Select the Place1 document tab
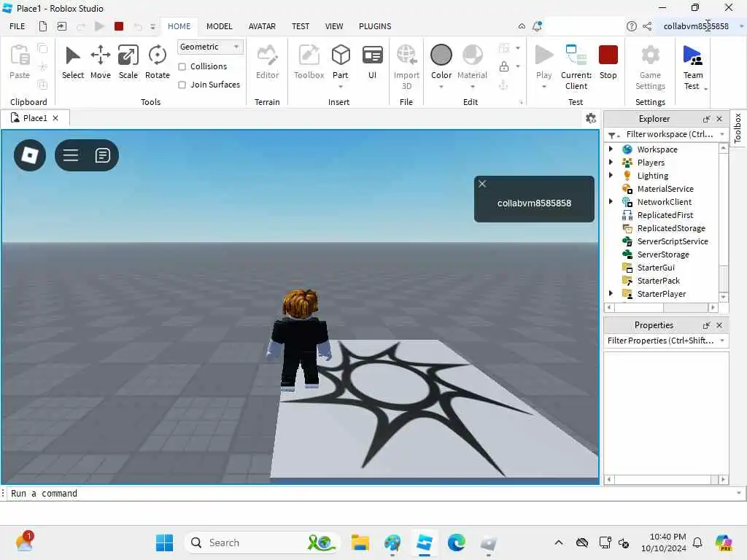The width and height of the screenshot is (747, 560). (35, 118)
